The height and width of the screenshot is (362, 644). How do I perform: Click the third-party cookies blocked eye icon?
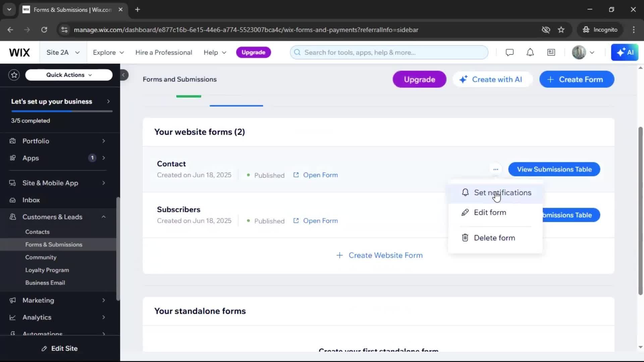(546, 30)
